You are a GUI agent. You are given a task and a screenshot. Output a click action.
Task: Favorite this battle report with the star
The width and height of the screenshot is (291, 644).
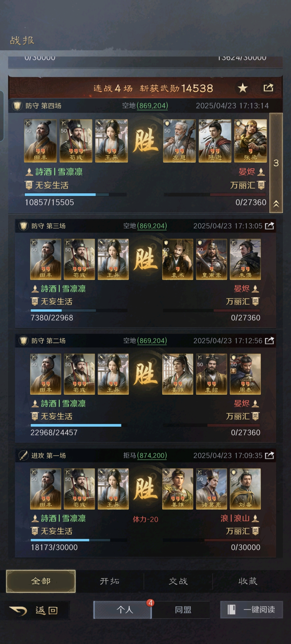[242, 88]
